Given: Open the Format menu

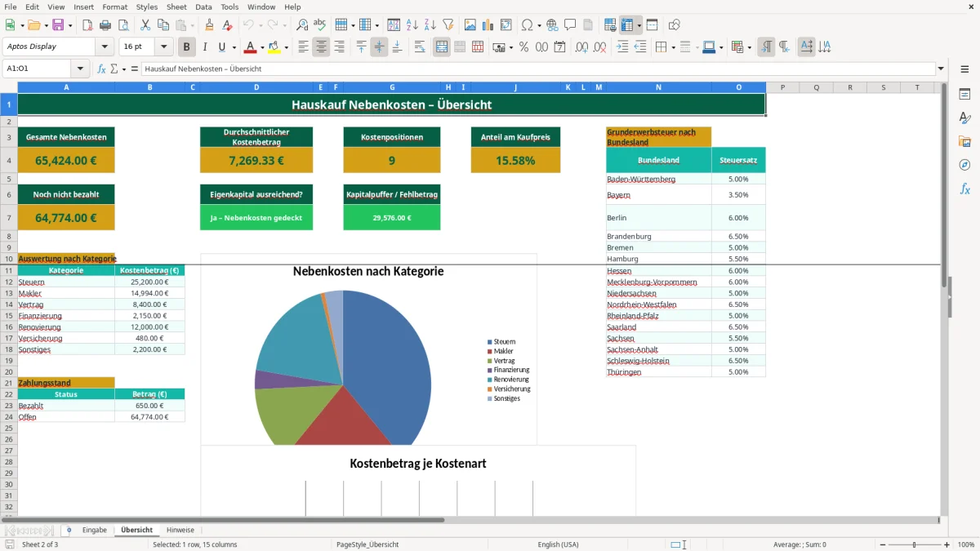Looking at the screenshot, I should (x=114, y=7).
